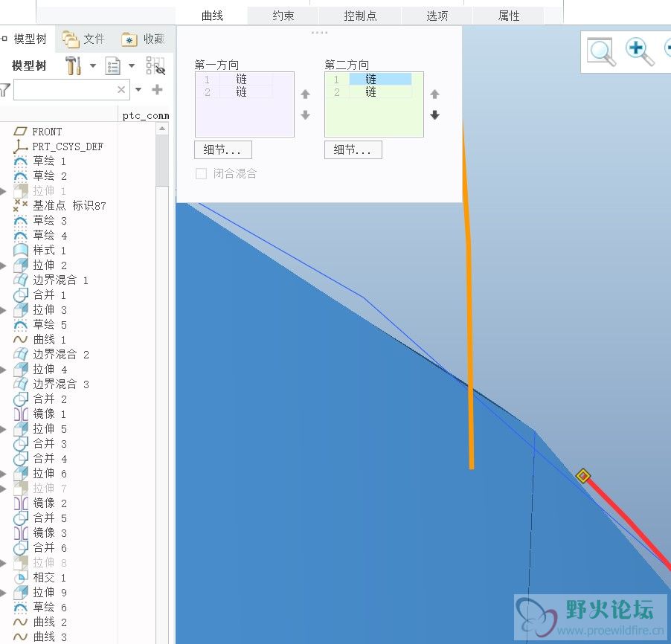Click the ptc_comm column header
The height and width of the screenshot is (644, 671).
pos(144,115)
